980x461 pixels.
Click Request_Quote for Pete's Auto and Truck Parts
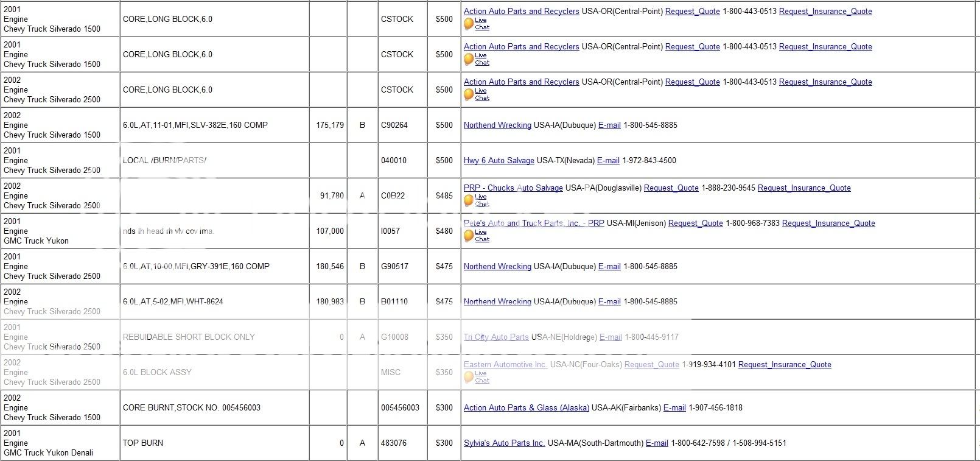(x=696, y=223)
